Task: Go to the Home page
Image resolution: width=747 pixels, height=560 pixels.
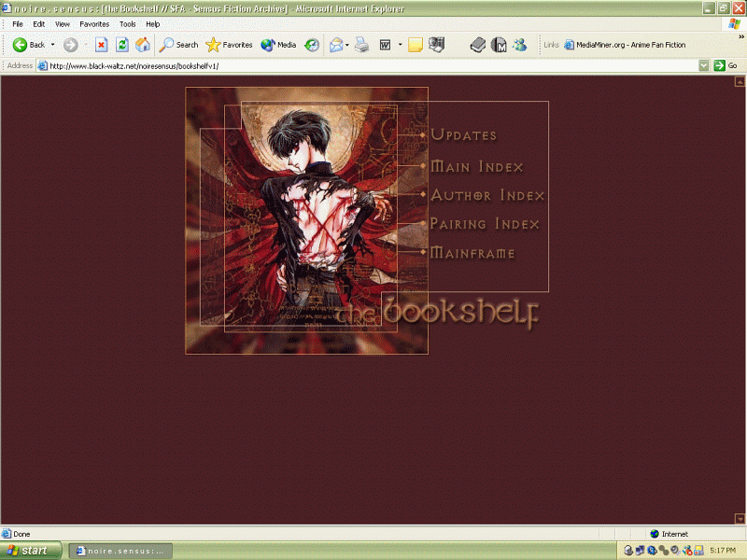Action: pos(143,44)
